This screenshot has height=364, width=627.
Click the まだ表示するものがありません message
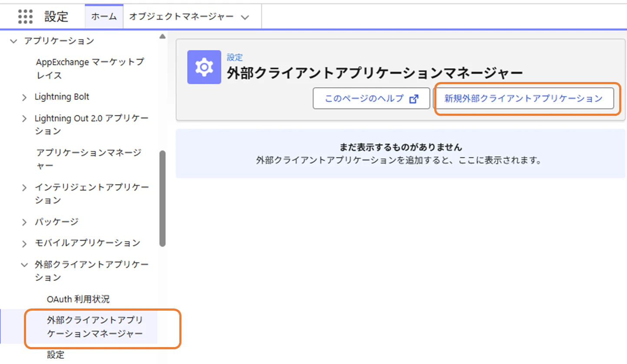pos(400,147)
